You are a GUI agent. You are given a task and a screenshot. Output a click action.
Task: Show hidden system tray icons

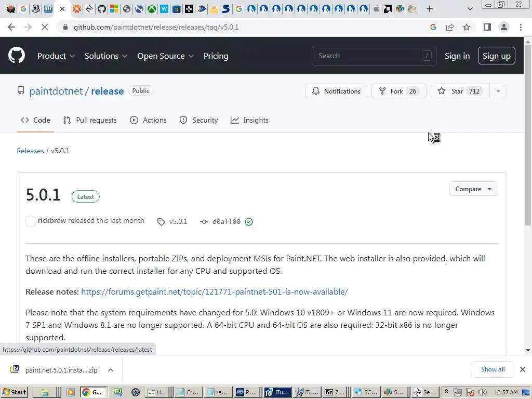coord(446,392)
